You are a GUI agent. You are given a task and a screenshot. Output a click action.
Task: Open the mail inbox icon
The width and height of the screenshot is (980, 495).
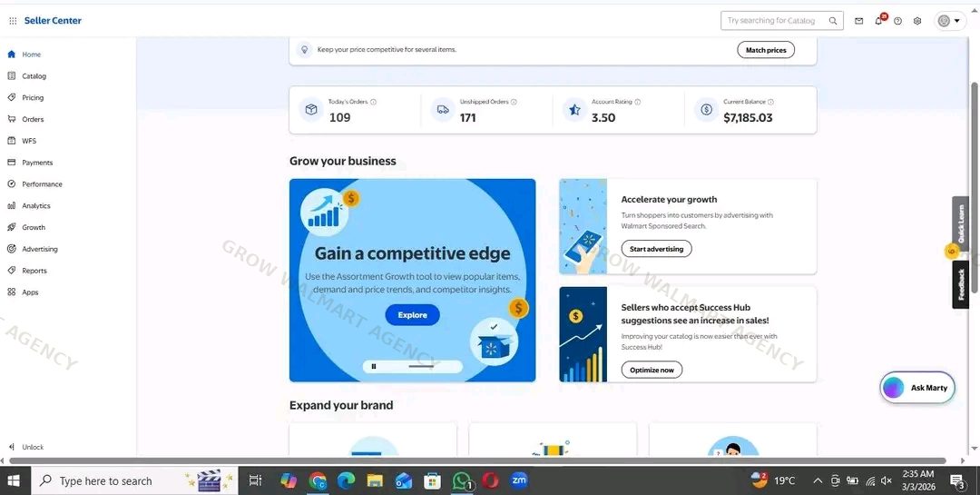[858, 21]
